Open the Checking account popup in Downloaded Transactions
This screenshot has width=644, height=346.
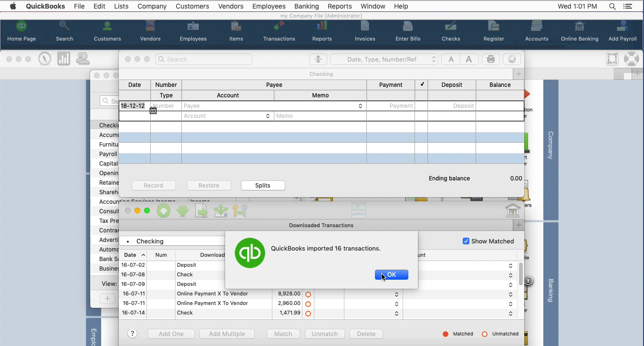tap(172, 241)
